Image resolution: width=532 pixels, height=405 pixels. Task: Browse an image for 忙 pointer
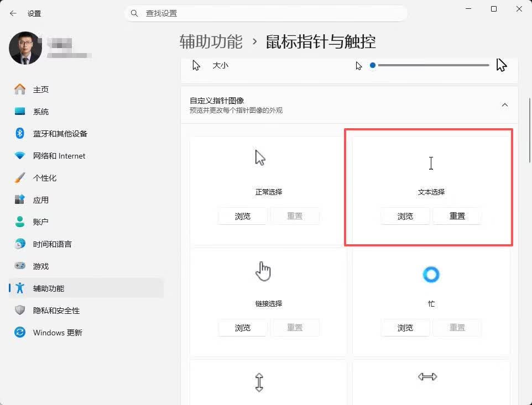[405, 328]
